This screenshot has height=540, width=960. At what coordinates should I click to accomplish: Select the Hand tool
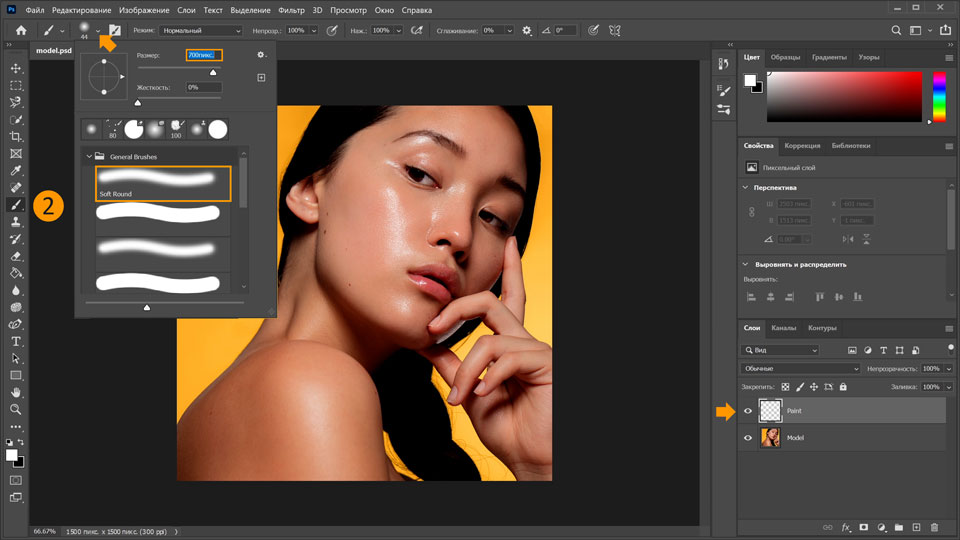point(16,392)
